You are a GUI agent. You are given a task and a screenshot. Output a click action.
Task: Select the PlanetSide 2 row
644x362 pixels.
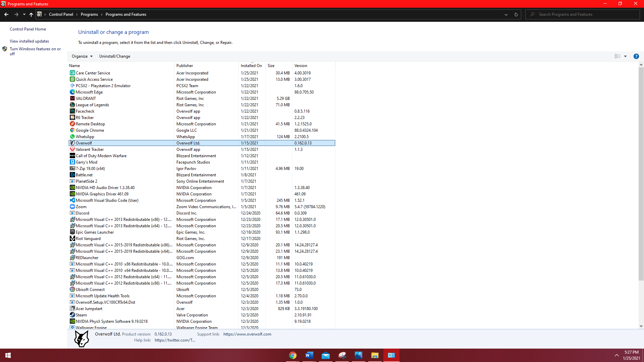click(202, 181)
